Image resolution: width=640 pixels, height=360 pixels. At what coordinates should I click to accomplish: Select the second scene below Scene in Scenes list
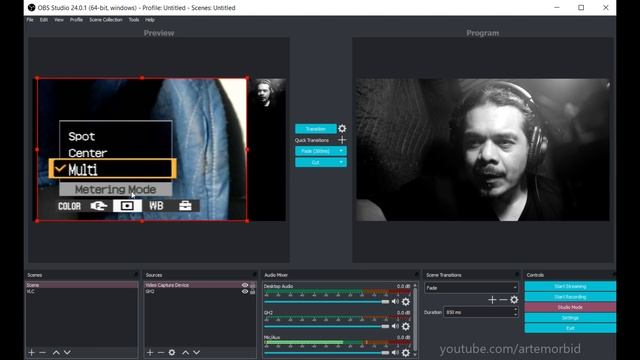[x=82, y=291]
